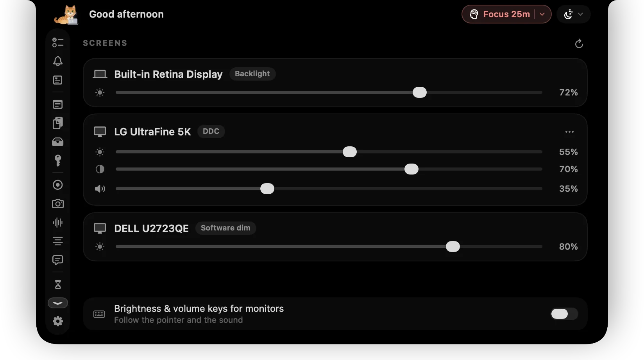Click the DELL U2723QE brightness sun icon
The width and height of the screenshot is (644, 360).
coord(100,247)
